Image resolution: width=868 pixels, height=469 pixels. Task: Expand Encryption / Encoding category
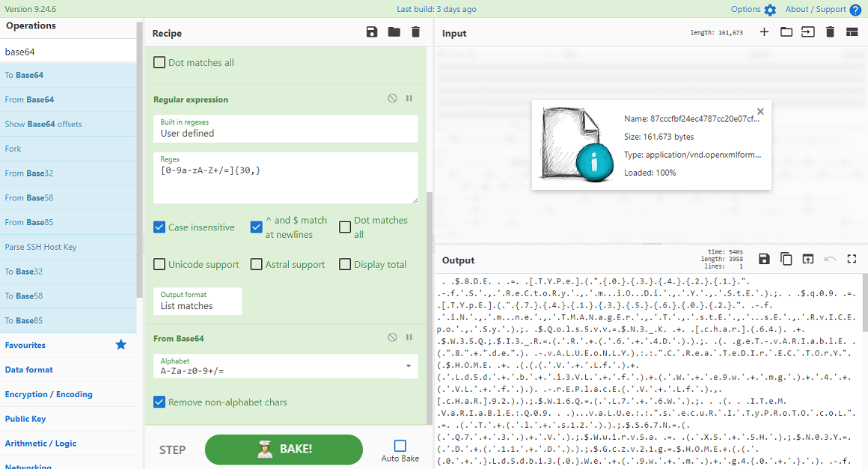tap(68, 394)
